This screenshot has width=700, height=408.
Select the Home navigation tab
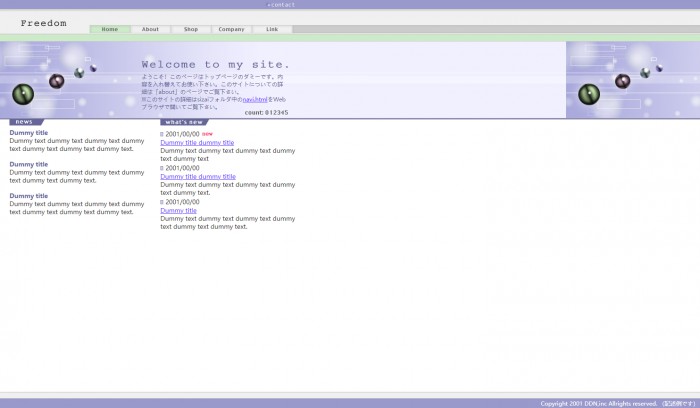110,29
